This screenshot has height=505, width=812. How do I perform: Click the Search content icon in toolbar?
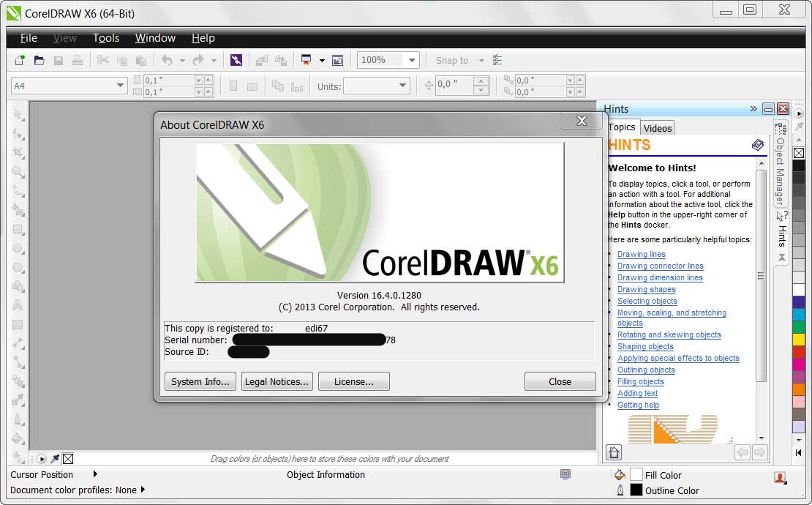coord(236,60)
